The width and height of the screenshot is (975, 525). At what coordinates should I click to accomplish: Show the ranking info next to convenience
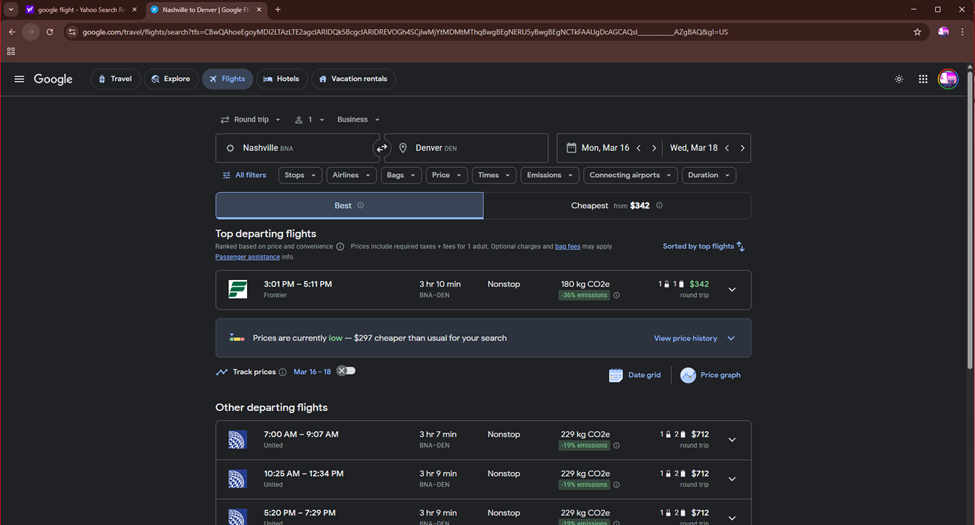point(340,247)
